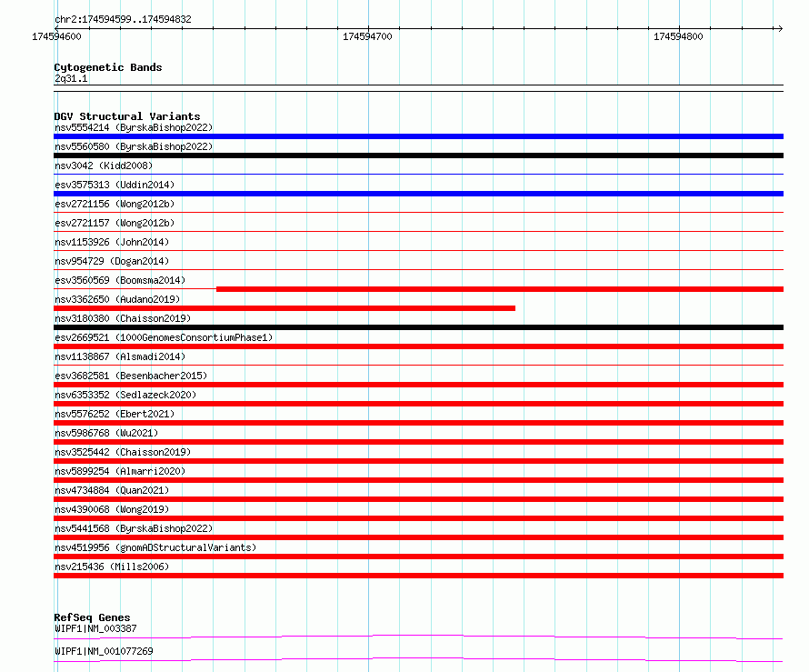Viewport: 809px width, 672px height.
Task: Open variant nsv1138867 (Alsmadi2014)
Action: (x=120, y=356)
